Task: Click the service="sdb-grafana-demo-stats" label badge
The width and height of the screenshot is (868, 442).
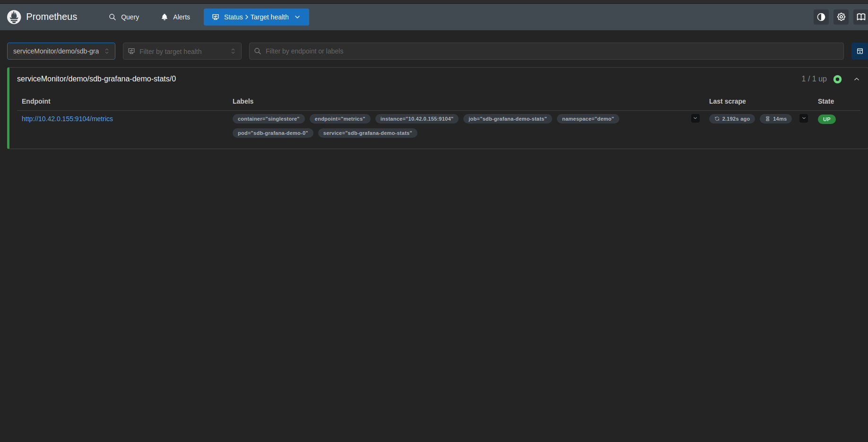Action: (x=368, y=133)
